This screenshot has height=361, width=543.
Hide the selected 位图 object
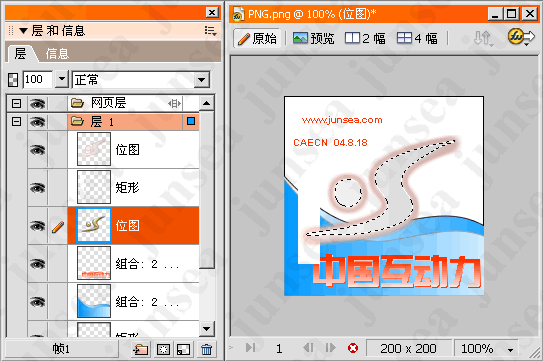coord(37,226)
